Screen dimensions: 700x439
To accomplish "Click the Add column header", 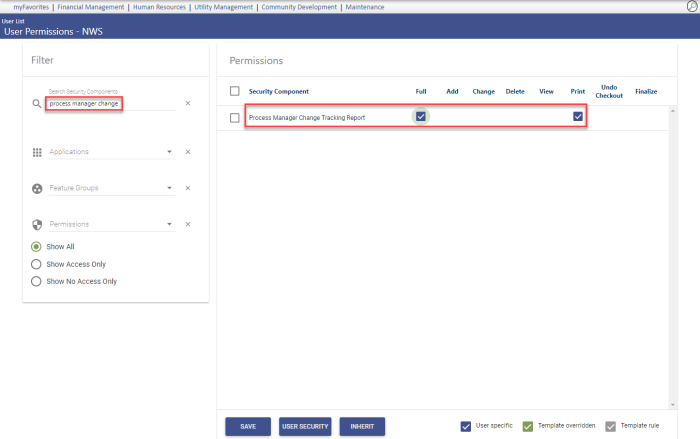I will 452,92.
